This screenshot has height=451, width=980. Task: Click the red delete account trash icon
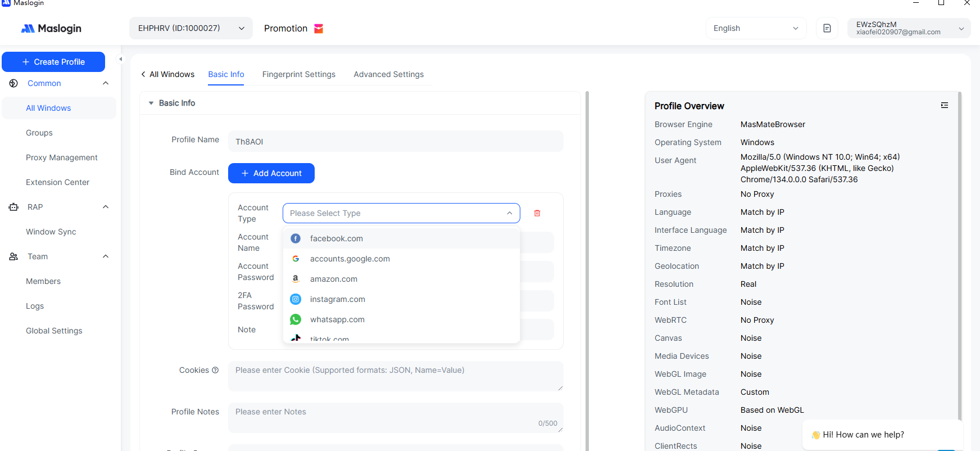point(537,213)
